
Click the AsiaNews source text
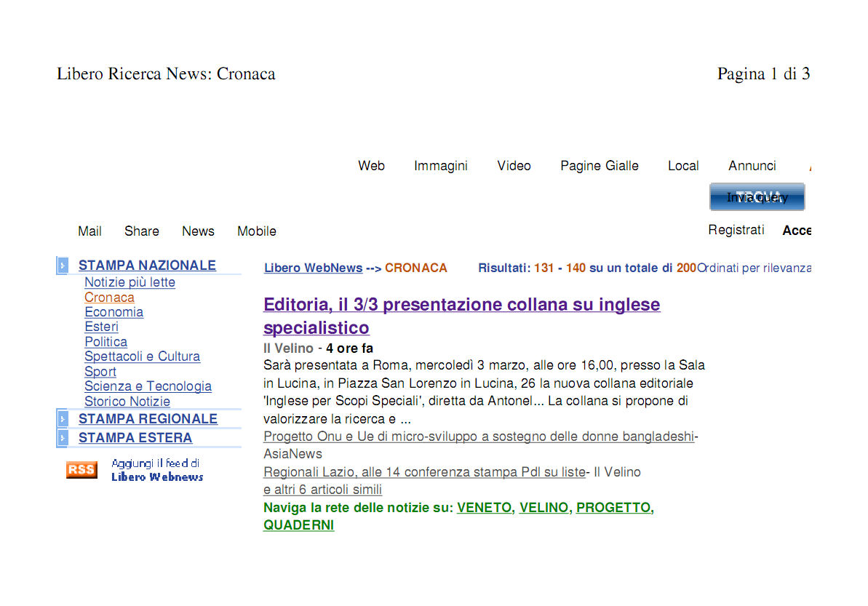[292, 455]
